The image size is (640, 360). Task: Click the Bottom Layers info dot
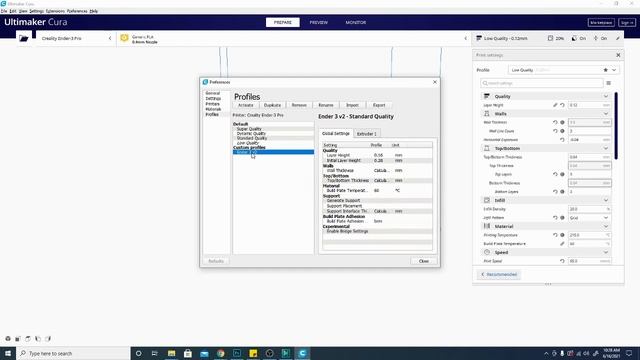click(x=562, y=191)
